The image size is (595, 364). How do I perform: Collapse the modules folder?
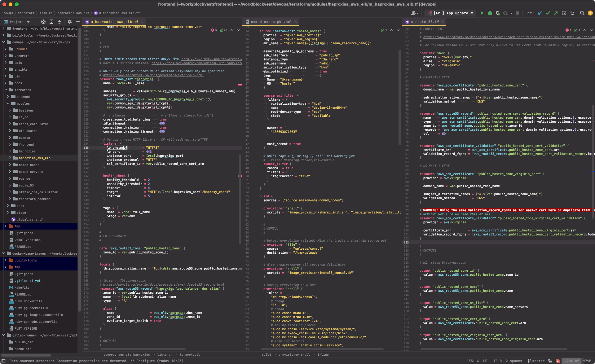click(8, 103)
